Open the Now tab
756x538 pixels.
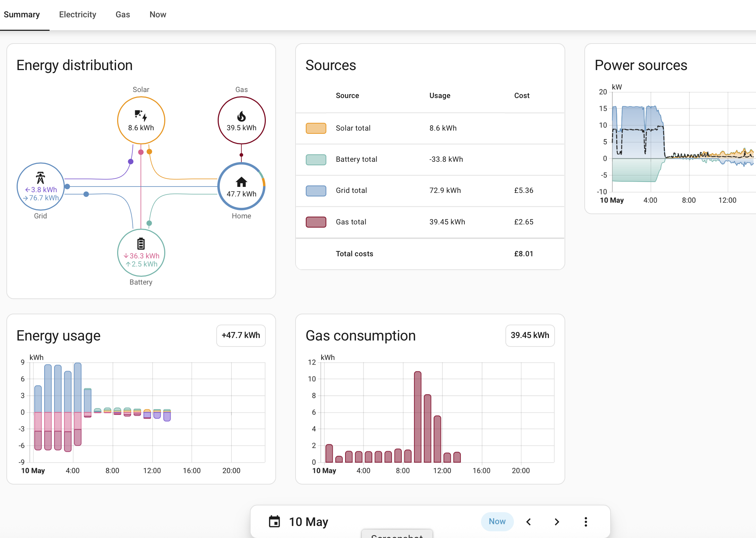158,15
